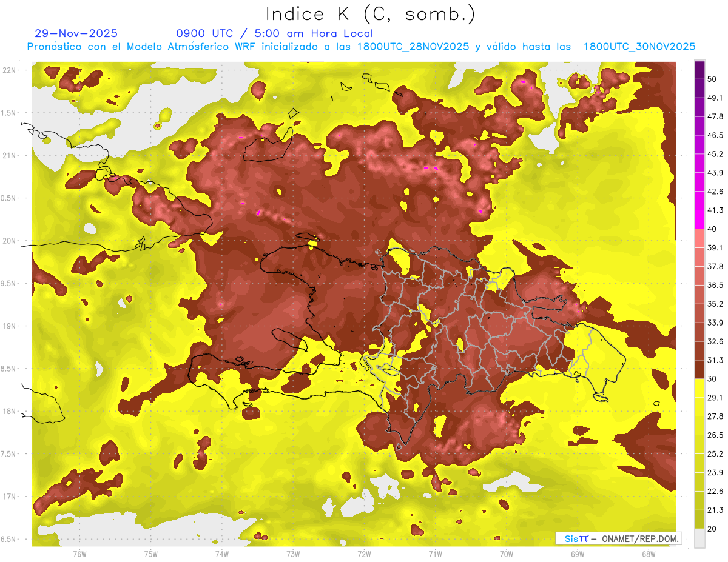This screenshot has width=728, height=562.
Task: Click the colorbar value '43.9'
Action: coord(715,173)
